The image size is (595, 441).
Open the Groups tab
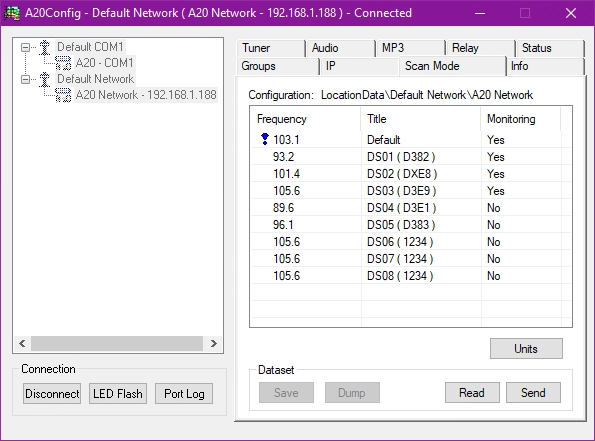pyautogui.click(x=277, y=66)
